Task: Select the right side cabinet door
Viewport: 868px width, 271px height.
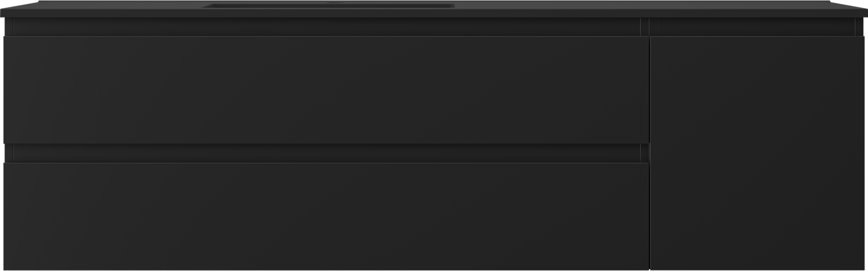Action: pyautogui.click(x=758, y=153)
